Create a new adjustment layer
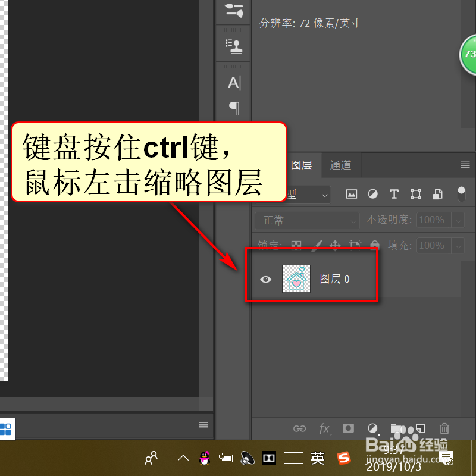Screen dimensions: 476x476 pyautogui.click(x=373, y=428)
